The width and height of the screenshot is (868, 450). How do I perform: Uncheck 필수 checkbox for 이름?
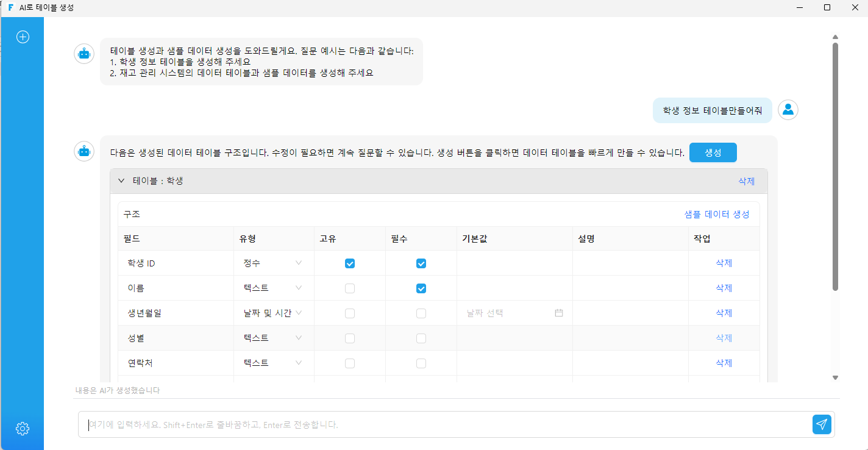point(421,288)
